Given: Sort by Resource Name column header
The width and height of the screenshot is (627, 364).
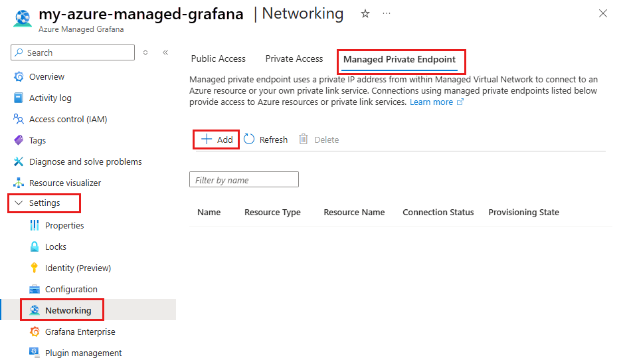Looking at the screenshot, I should tap(354, 212).
